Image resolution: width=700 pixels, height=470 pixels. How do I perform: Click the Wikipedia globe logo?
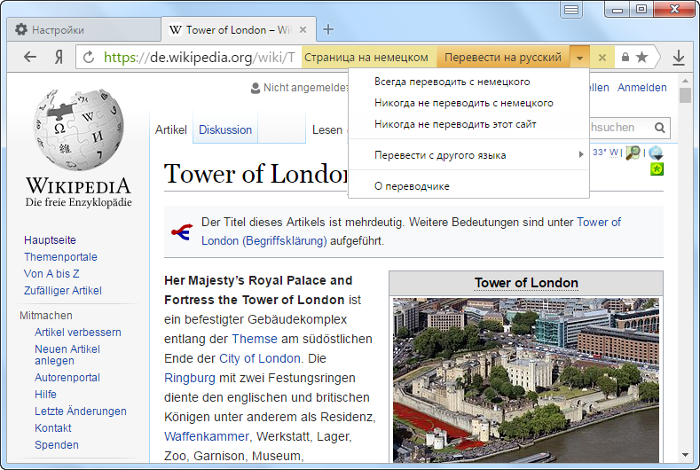(x=78, y=129)
